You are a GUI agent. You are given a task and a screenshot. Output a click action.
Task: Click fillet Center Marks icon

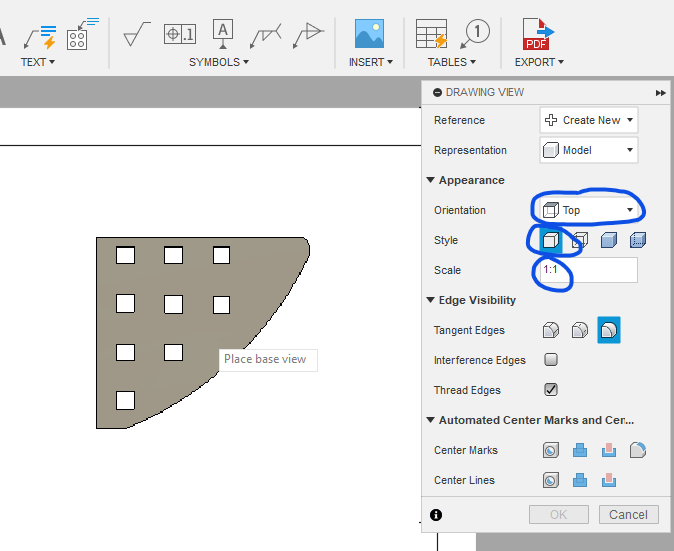638,450
